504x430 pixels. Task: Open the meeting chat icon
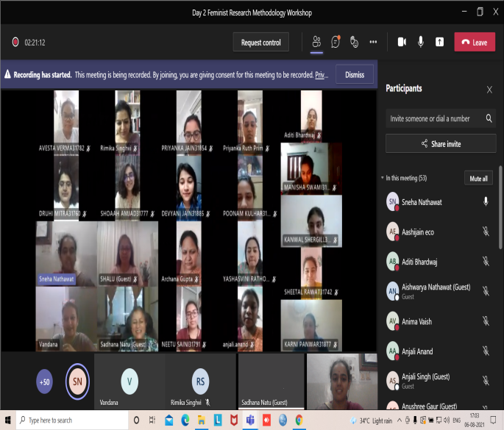[336, 42]
